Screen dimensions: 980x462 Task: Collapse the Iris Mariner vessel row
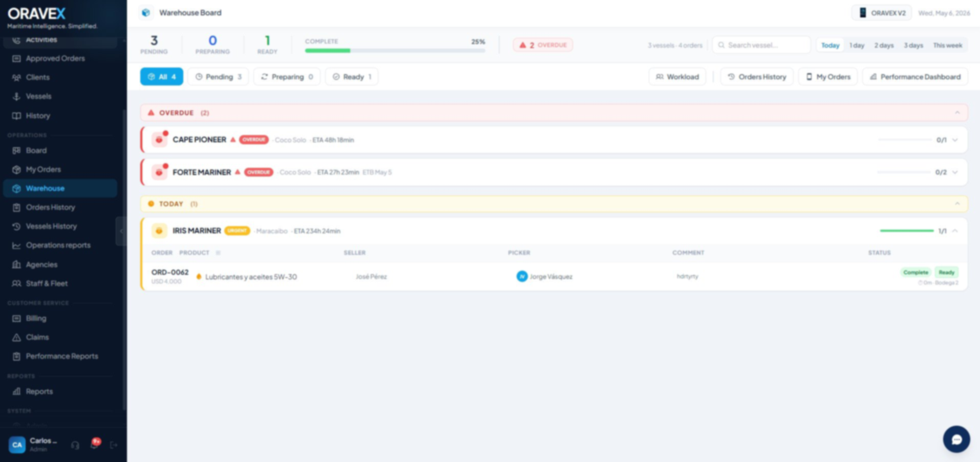coord(955,231)
